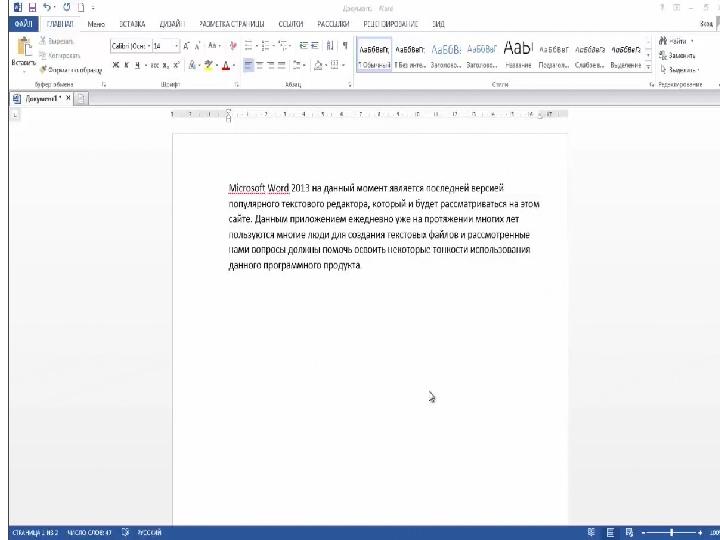The height and width of the screenshot is (540, 720).
Task: Switch to the ССЫЛКИ tab
Action: click(x=291, y=24)
